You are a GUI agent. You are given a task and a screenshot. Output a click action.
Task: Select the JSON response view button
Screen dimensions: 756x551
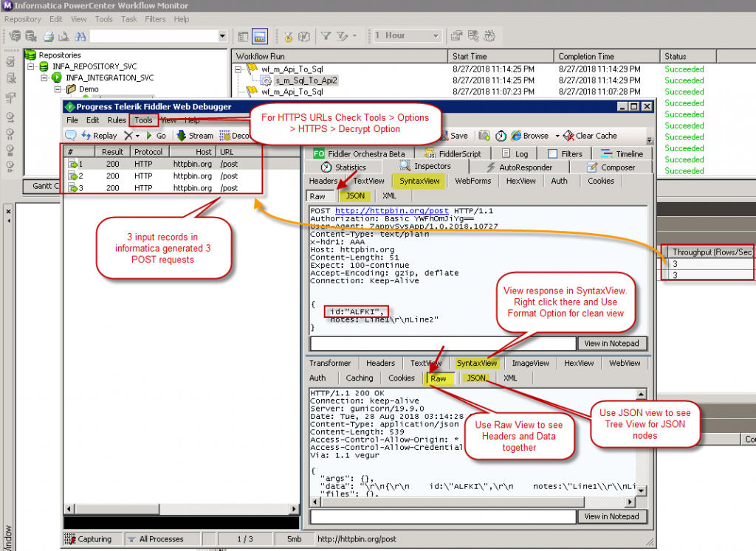pos(475,378)
